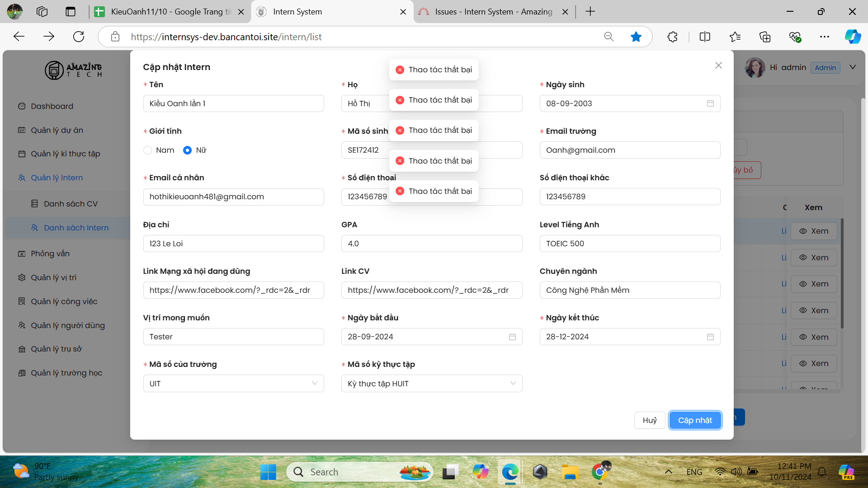Click the Huỷ button
The image size is (868, 488).
[x=650, y=420]
